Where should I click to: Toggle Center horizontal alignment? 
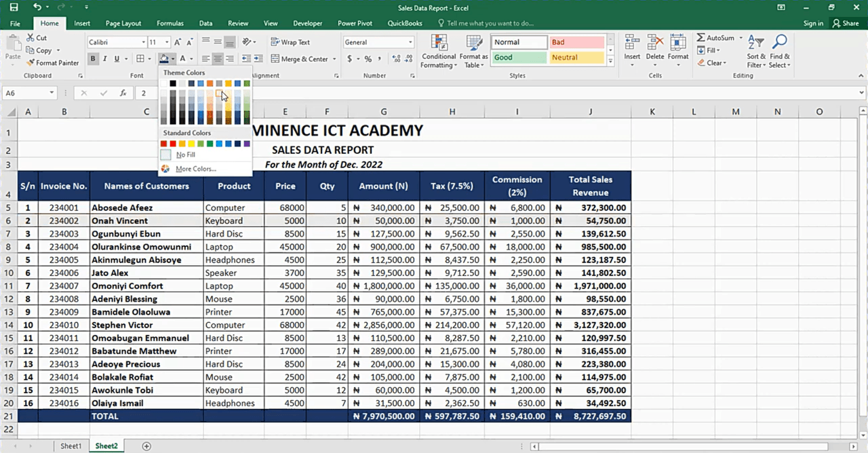click(x=218, y=59)
